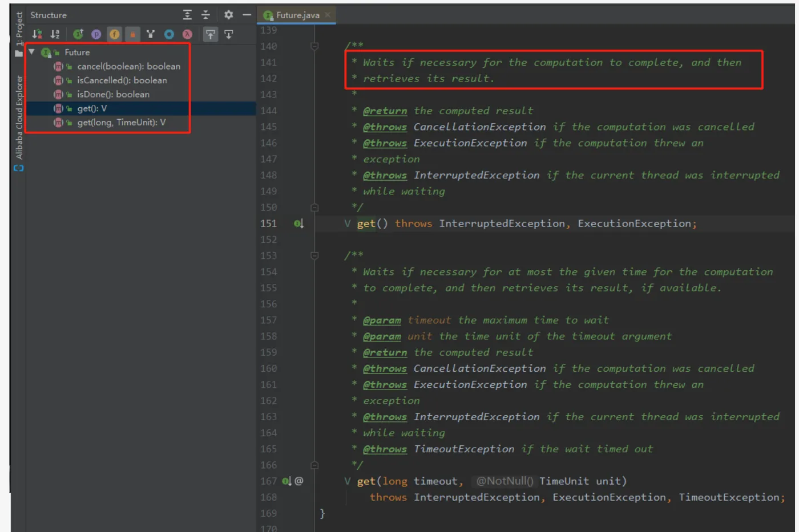This screenshot has width=799, height=532.
Task: Hide the Structure tool window
Action: coord(247,15)
